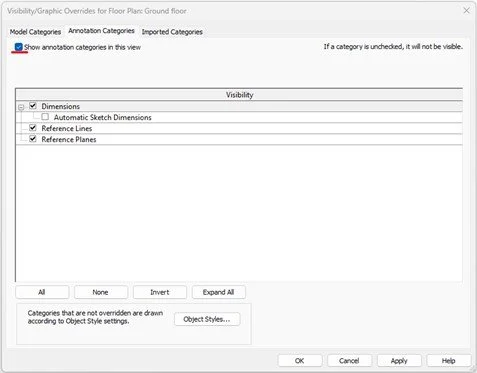The width and height of the screenshot is (477, 373).
Task: Open Help for this dialog
Action: click(x=449, y=361)
